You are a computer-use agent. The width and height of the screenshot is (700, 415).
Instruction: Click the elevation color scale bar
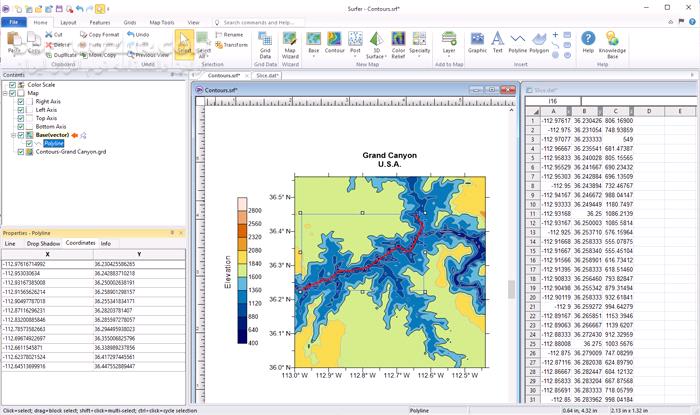coord(242,272)
